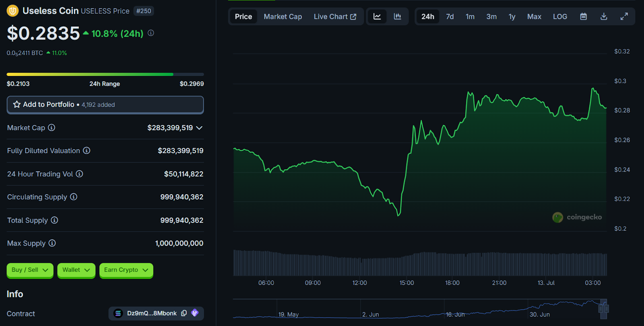644x326 pixels.
Task: Click Add to Portfolio button
Action: coord(105,105)
